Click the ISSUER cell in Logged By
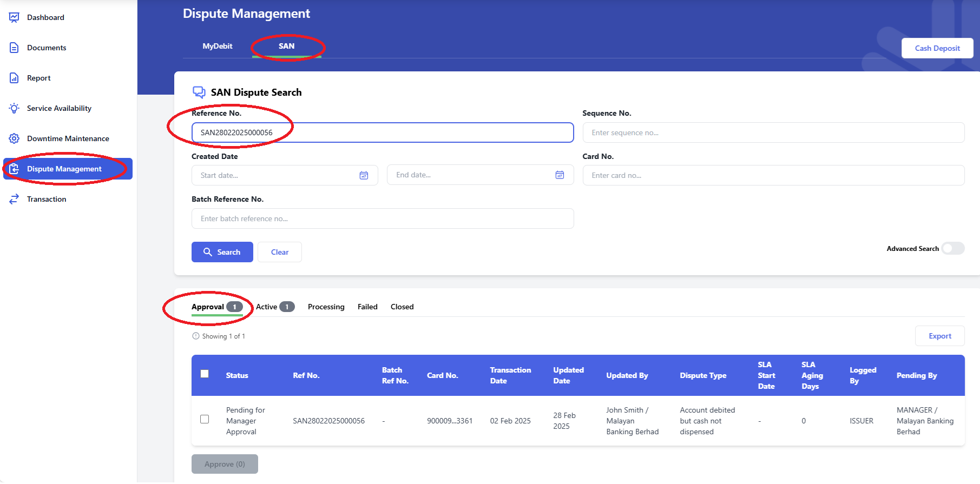Viewport: 980px width, 484px height. pyautogui.click(x=861, y=421)
